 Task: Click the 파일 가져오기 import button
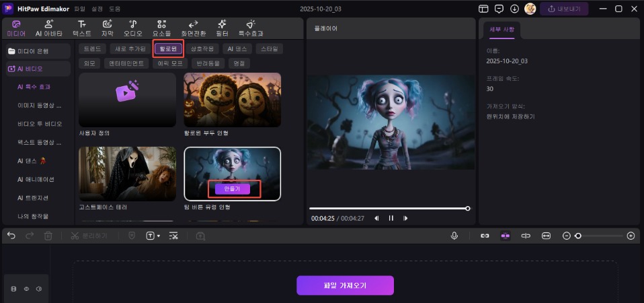[x=345, y=285]
